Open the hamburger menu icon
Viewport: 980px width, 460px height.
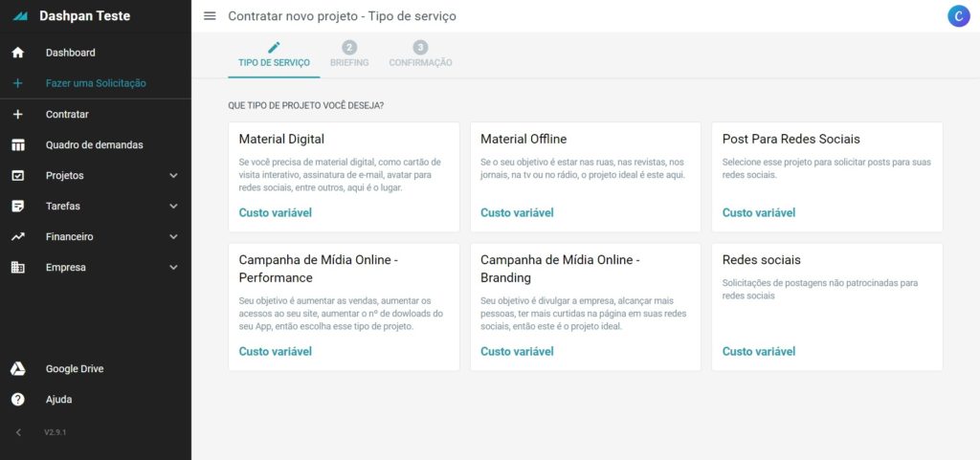tap(210, 16)
